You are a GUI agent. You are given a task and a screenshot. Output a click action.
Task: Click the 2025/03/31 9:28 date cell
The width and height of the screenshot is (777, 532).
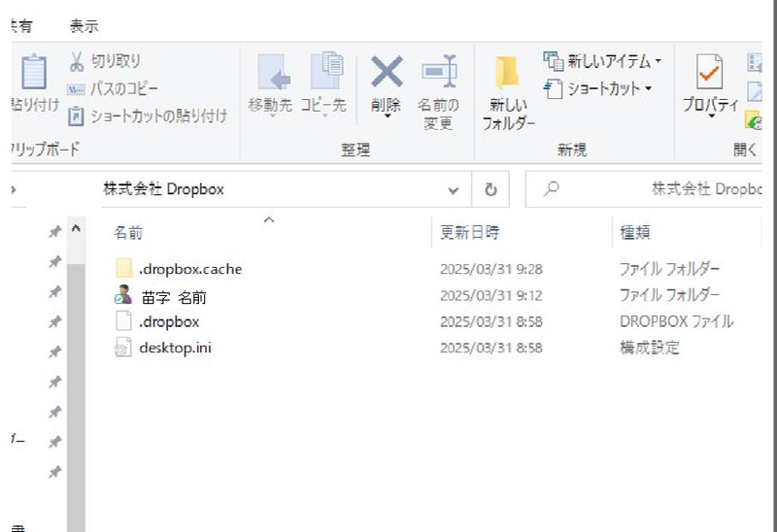pos(491,269)
